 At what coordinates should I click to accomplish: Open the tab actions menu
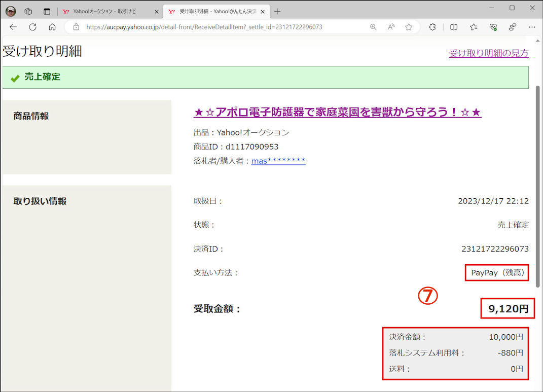tap(47, 11)
